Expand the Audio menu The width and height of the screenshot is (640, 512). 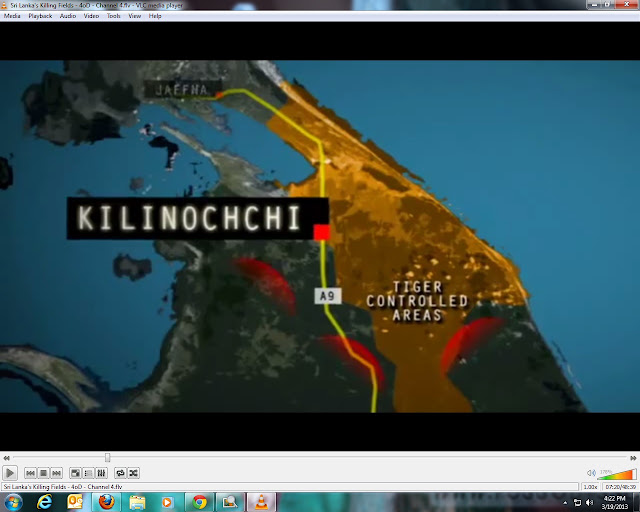pos(68,16)
